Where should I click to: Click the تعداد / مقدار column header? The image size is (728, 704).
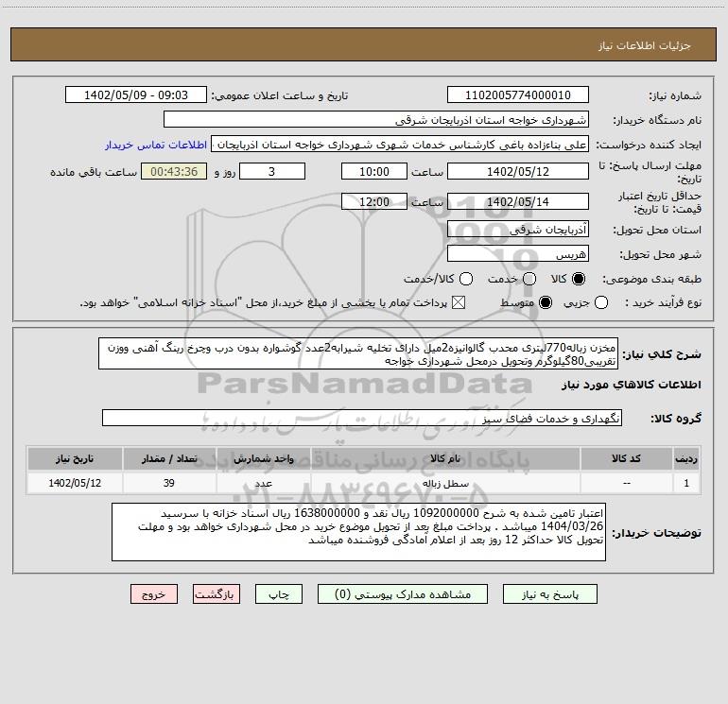tap(169, 458)
